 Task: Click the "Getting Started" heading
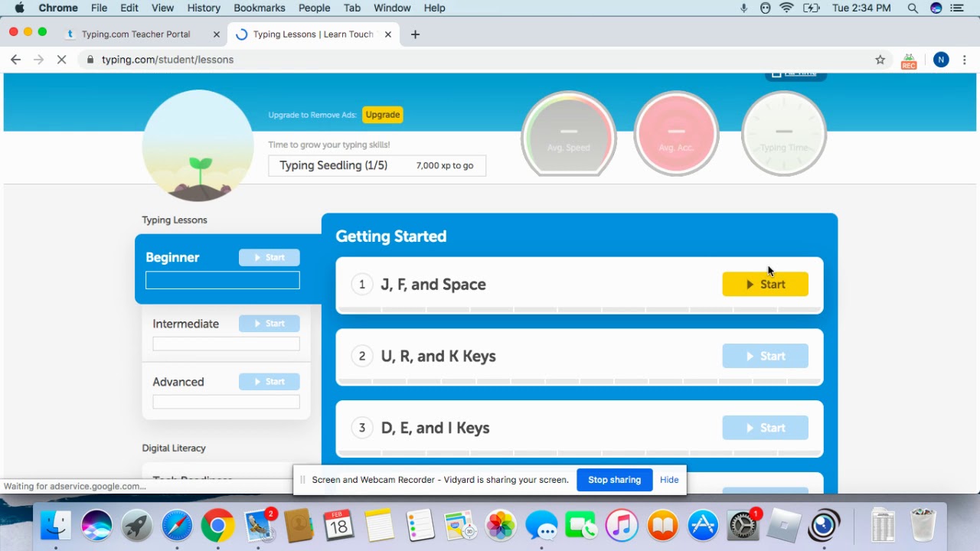tap(390, 236)
